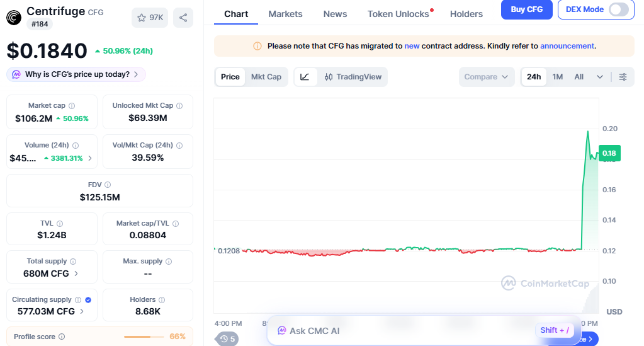Click the Max. supply info icon
644x346 pixels.
[169, 262]
